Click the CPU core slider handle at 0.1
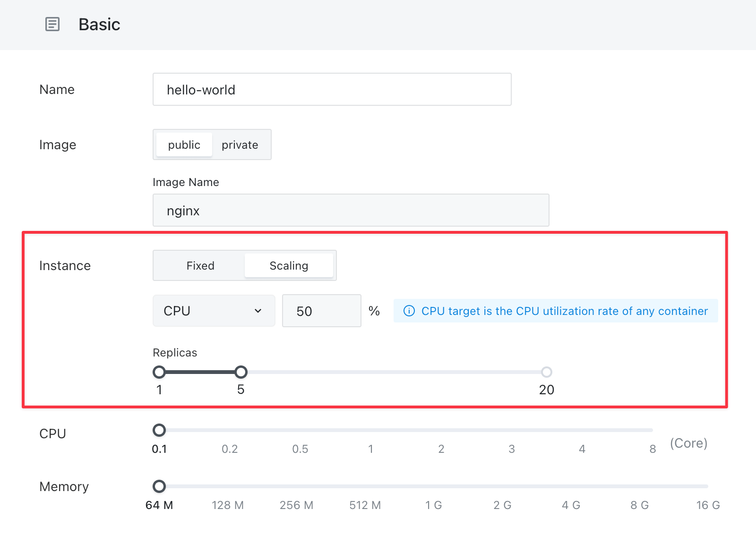The width and height of the screenshot is (756, 543). [x=159, y=430]
